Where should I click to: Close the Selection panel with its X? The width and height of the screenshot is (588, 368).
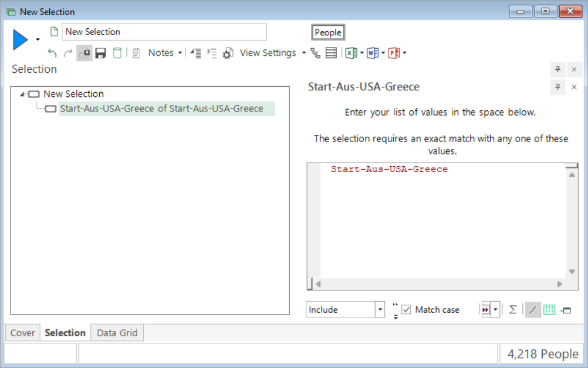tap(574, 69)
